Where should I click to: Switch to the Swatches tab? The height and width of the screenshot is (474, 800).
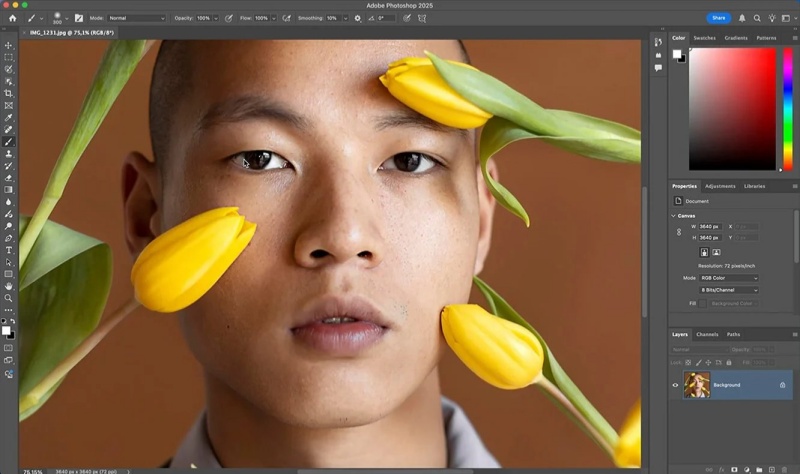[x=705, y=38]
